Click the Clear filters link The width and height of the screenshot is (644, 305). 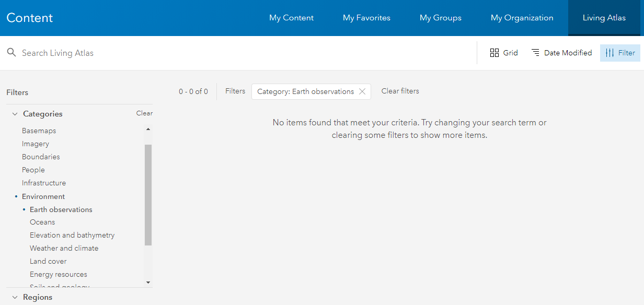(400, 91)
